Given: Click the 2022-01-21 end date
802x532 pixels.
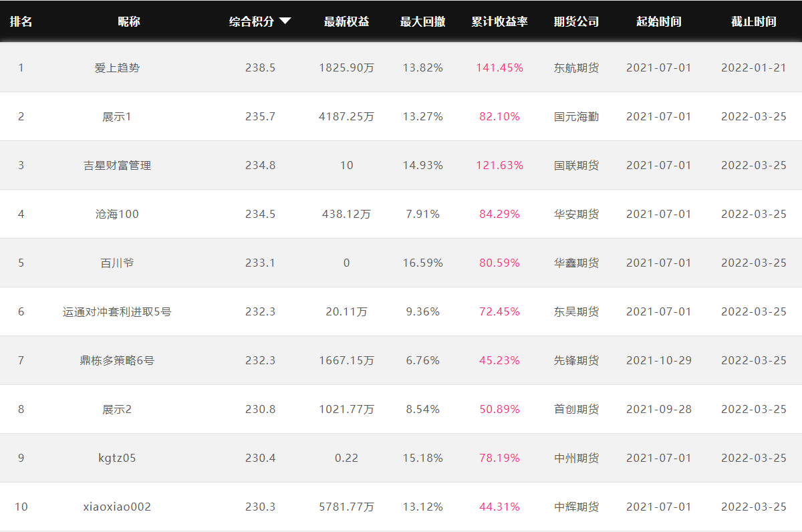Looking at the screenshot, I should coord(753,68).
